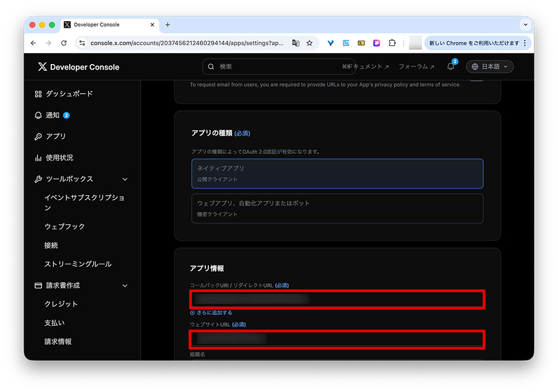Open 使用状況 (Usage) in the sidebar

tap(57, 157)
